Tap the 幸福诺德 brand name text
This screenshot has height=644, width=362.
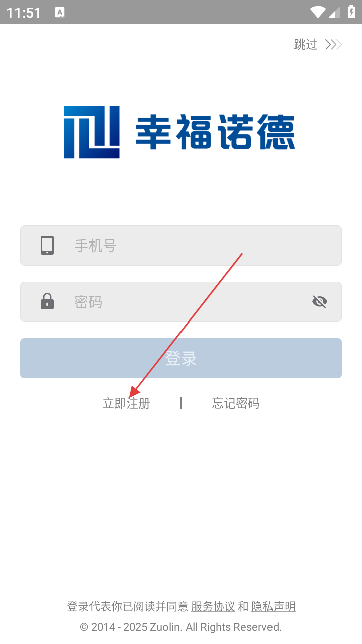click(215, 132)
